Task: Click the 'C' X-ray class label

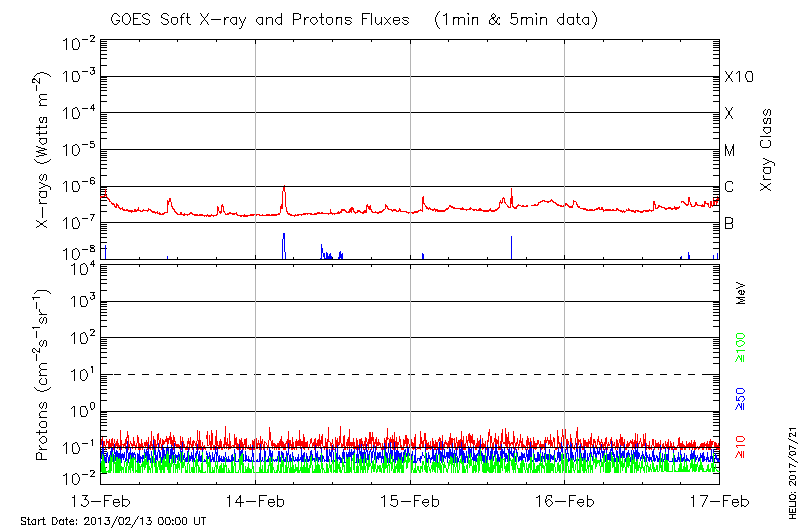Action: click(729, 187)
